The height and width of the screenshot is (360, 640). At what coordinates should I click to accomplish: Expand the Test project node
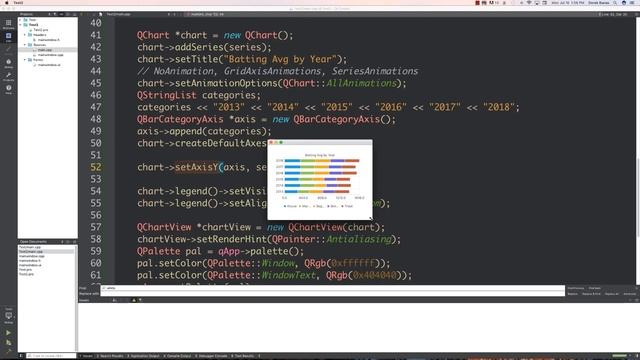click(21, 20)
